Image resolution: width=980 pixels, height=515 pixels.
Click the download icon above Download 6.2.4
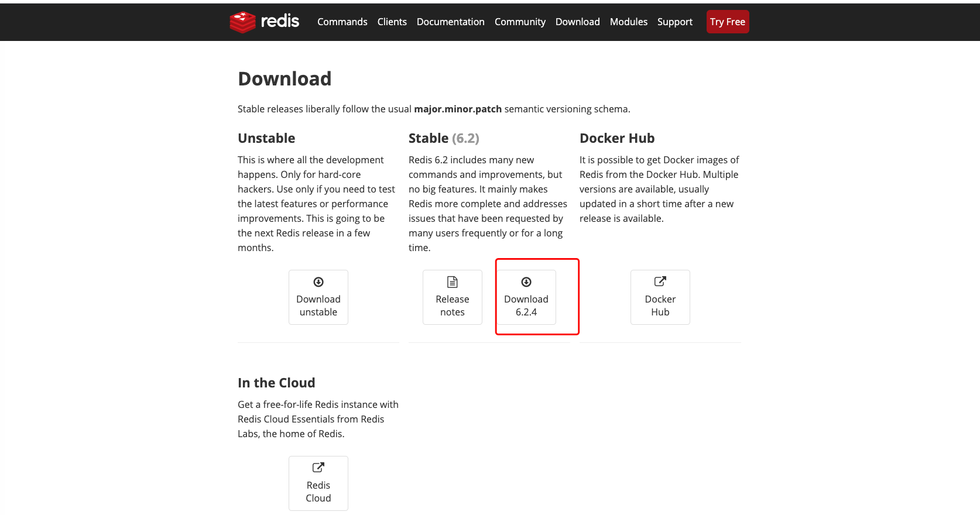(526, 282)
